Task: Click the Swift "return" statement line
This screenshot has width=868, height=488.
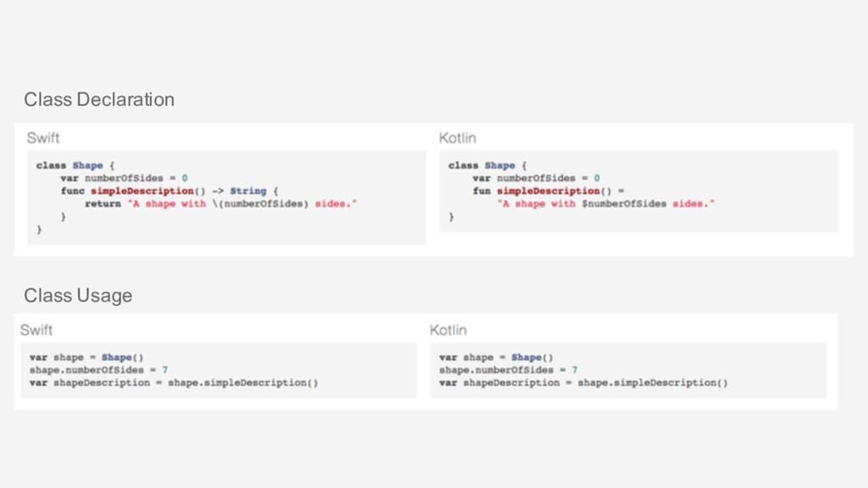Action: pyautogui.click(x=220, y=204)
